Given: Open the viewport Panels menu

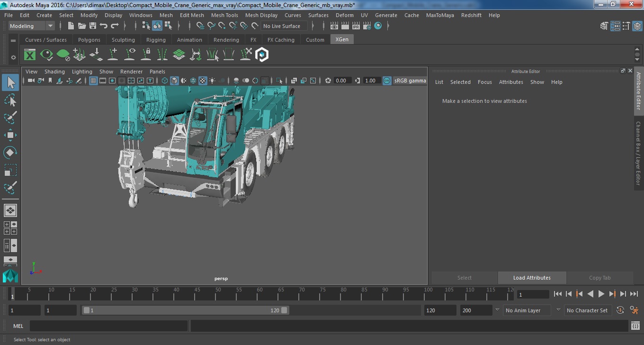Looking at the screenshot, I should (x=157, y=72).
